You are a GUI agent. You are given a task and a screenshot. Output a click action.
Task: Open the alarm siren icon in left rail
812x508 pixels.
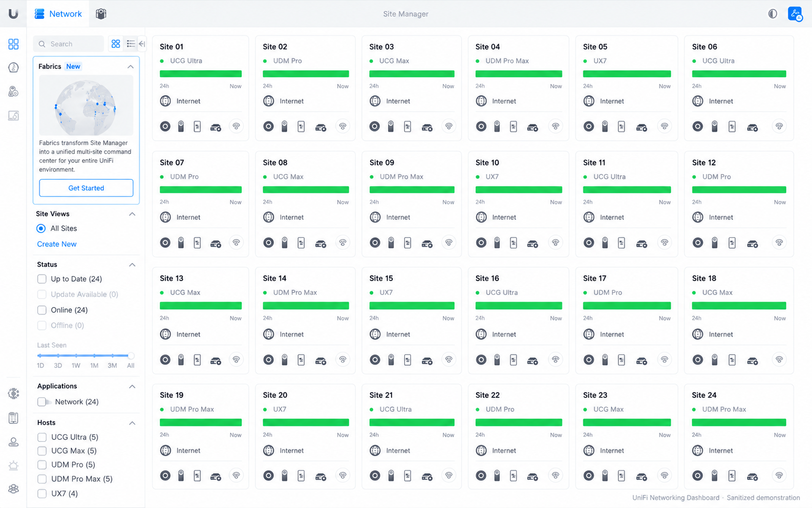pos(13,465)
